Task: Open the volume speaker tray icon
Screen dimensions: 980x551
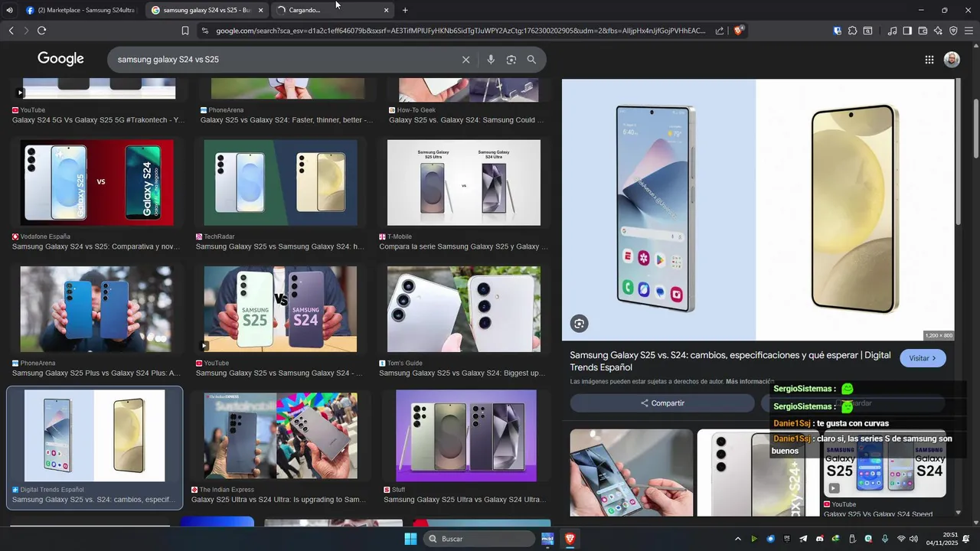Action: pos(913,539)
